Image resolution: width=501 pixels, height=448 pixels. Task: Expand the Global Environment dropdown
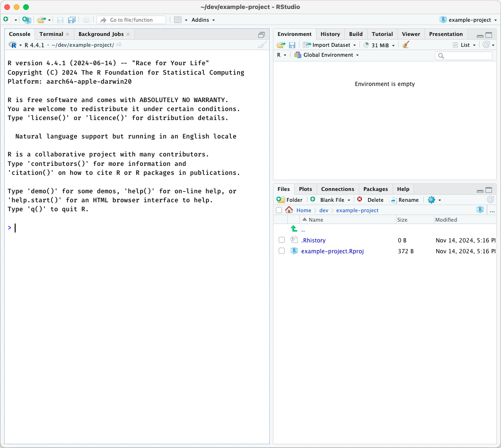[326, 55]
